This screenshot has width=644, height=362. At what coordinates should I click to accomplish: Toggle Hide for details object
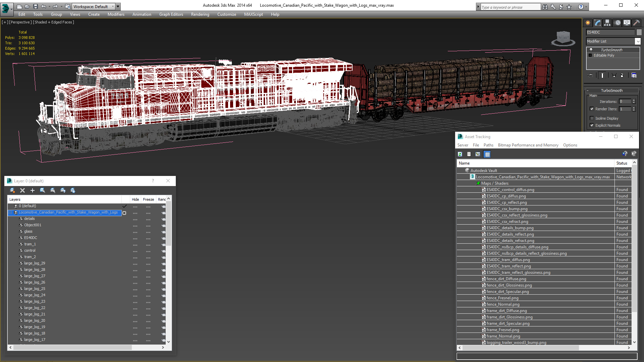point(135,219)
